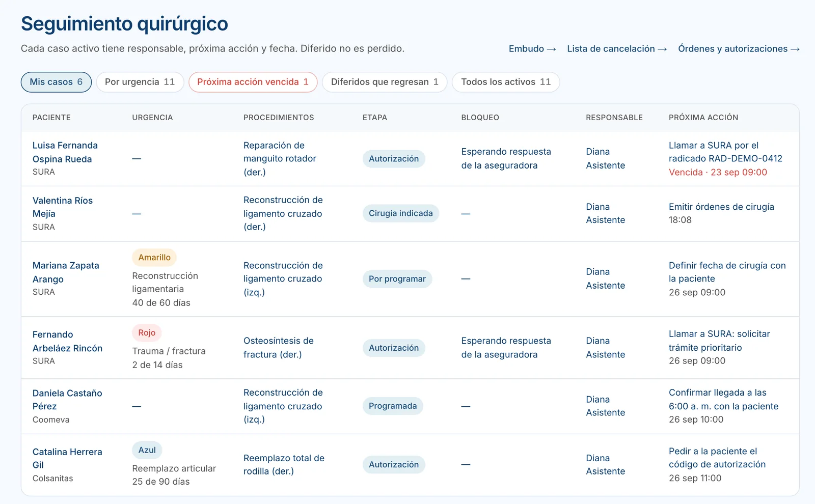Screen dimensions: 815x504
Task: Open the Embudo link
Action: pos(532,49)
